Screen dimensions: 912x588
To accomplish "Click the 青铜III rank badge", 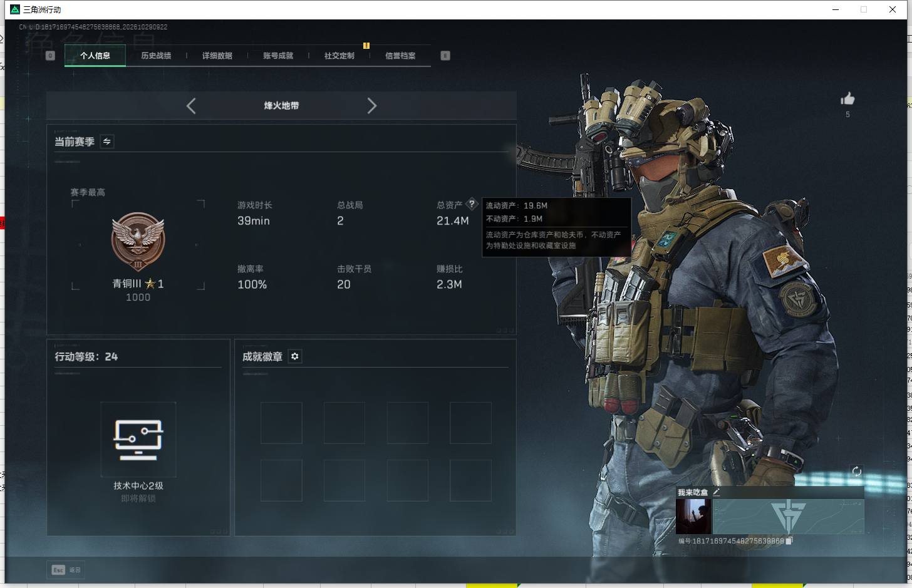I will 138,241.
